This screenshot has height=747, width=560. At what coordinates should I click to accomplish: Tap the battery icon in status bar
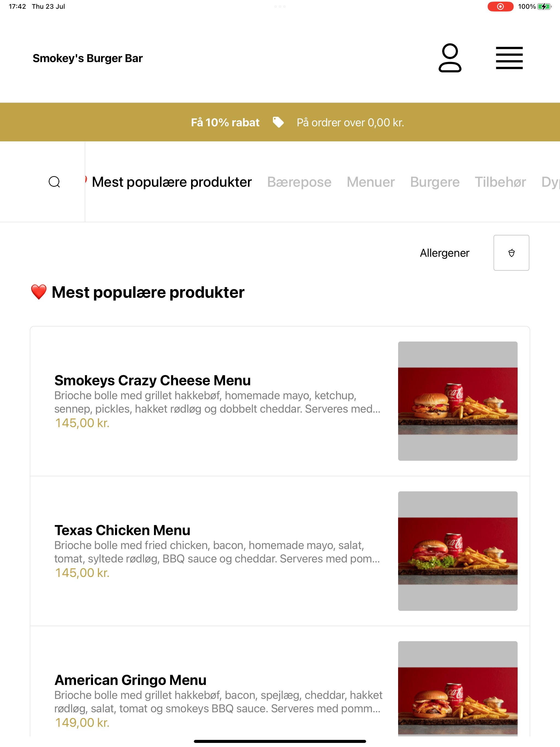544,6
